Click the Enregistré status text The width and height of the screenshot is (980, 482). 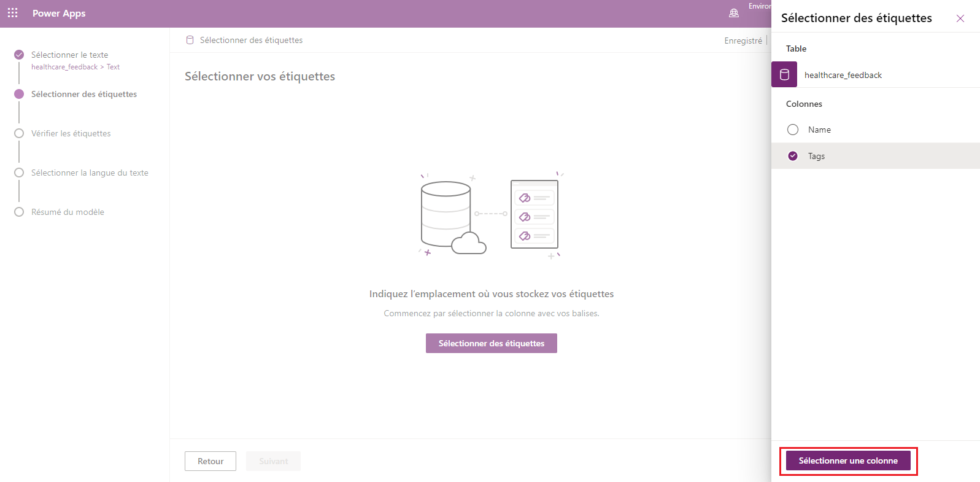pyautogui.click(x=743, y=41)
